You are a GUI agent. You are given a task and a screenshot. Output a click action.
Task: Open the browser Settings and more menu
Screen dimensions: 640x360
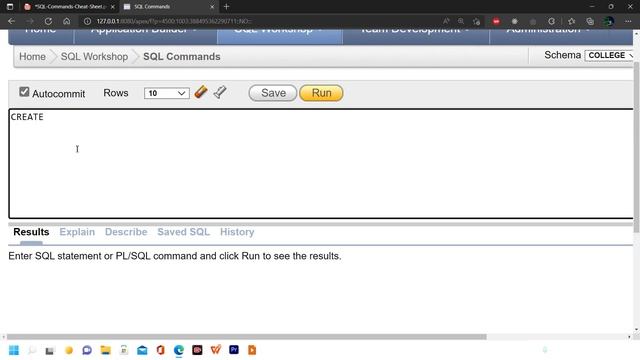tap(628, 21)
